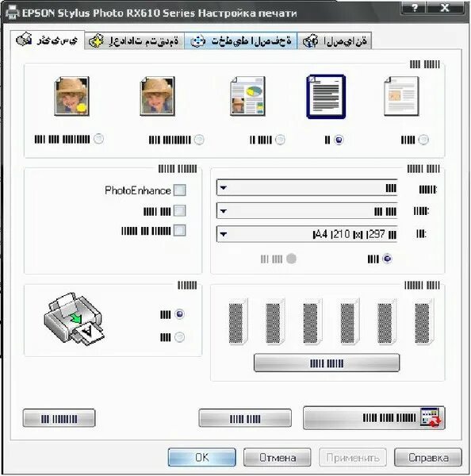The image size is (471, 476).
Task: Click the last ink cartridge level on the right
Action: [x=424, y=322]
